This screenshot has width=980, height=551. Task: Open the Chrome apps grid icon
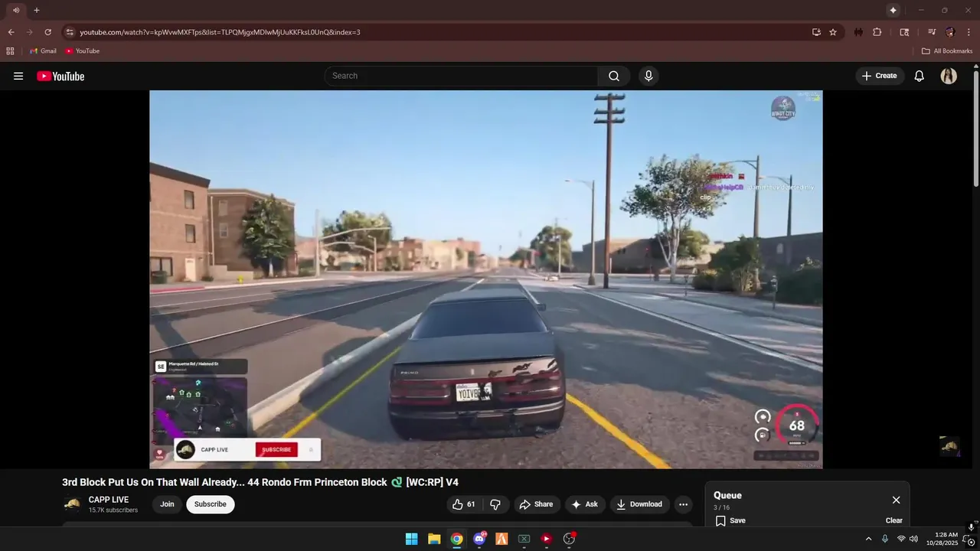click(x=10, y=51)
